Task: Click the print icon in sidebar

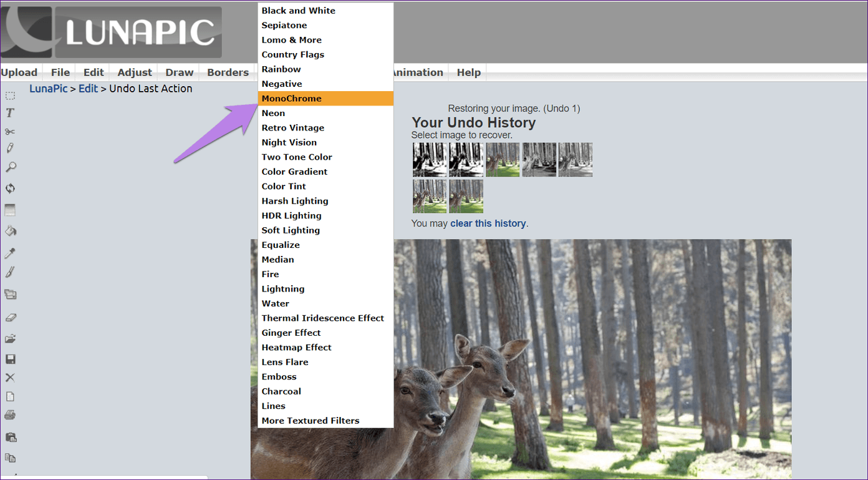Action: 10,414
